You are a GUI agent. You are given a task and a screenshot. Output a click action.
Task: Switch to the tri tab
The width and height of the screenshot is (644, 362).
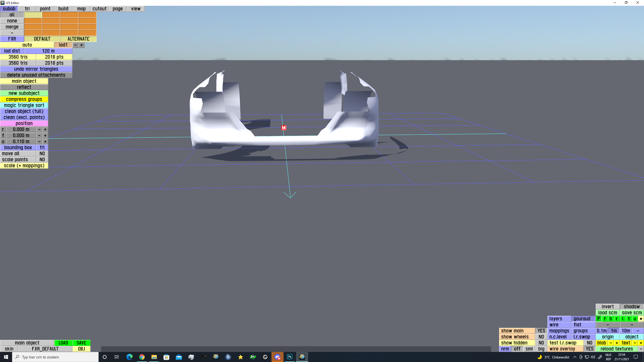pos(27,9)
